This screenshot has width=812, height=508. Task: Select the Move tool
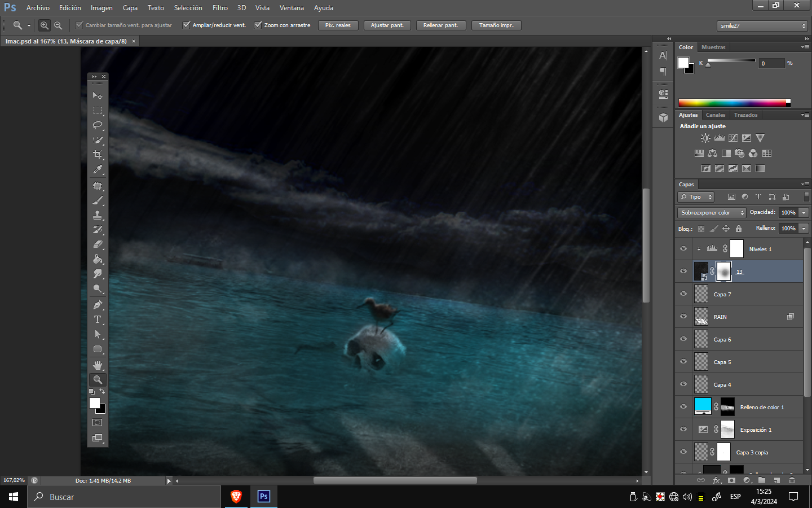(x=98, y=96)
